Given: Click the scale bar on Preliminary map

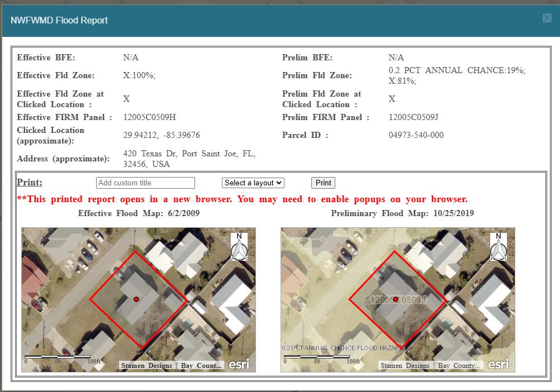Looking at the screenshot, I should click(x=317, y=357).
